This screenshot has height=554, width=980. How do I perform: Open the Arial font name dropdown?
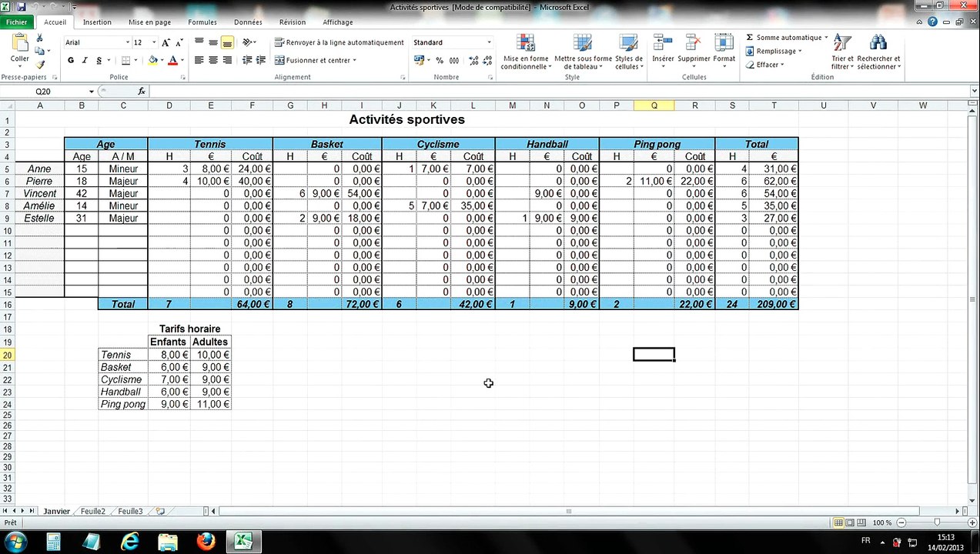pos(128,42)
